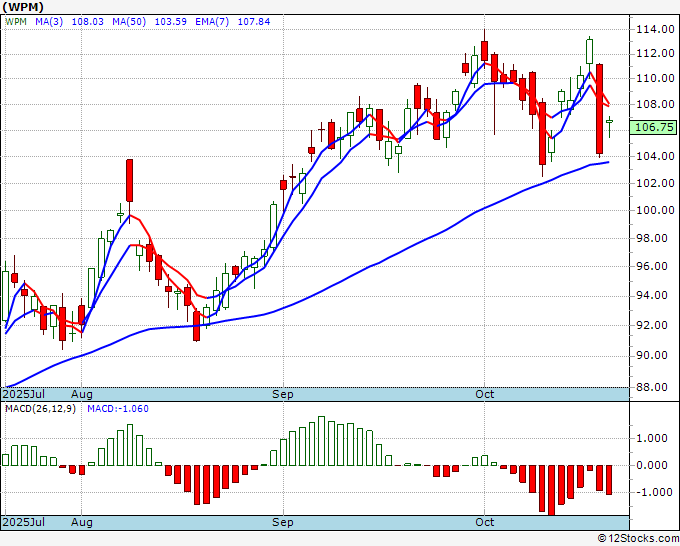This screenshot has width=680, height=546.
Task: Click the last red MACD histogram bar
Action: click(x=609, y=480)
